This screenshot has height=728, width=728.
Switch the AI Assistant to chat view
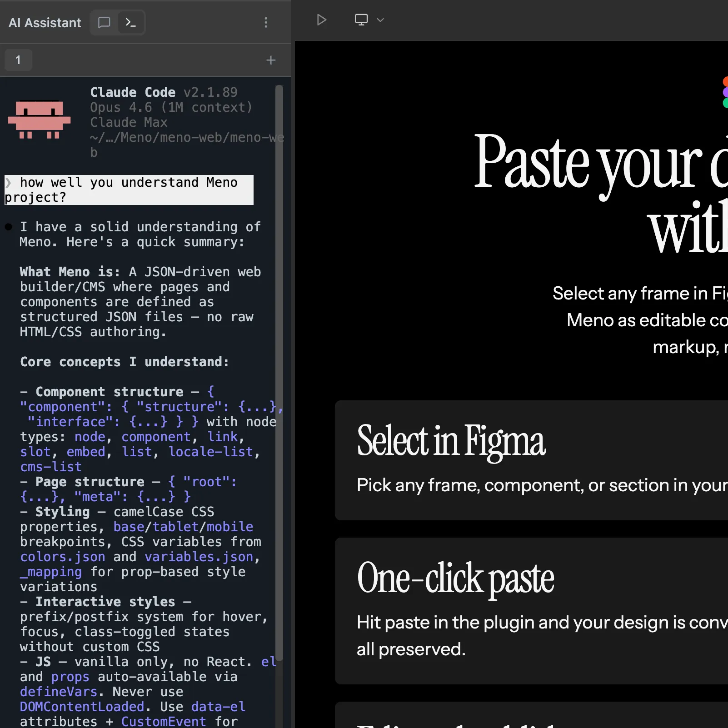pyautogui.click(x=104, y=23)
